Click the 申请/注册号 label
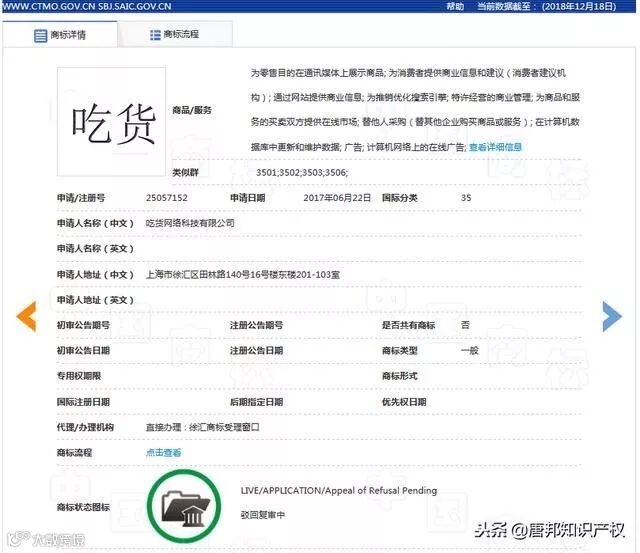This screenshot has width=640, height=553. coord(81,198)
